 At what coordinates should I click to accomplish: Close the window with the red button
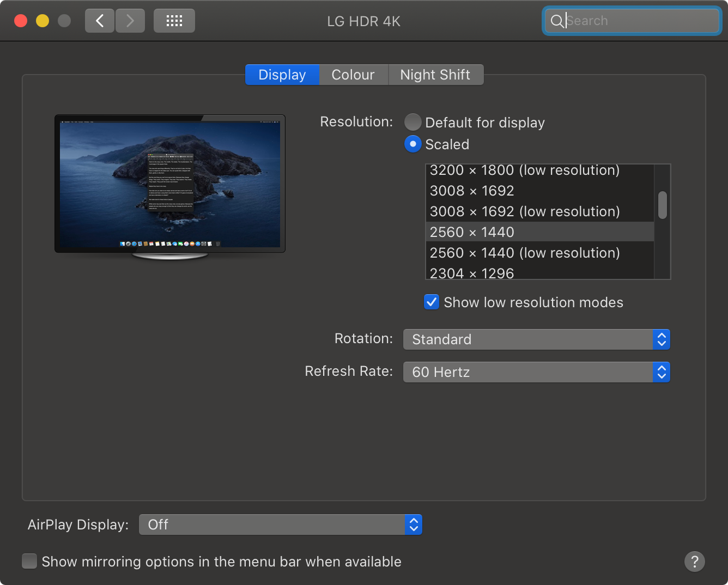click(x=21, y=21)
